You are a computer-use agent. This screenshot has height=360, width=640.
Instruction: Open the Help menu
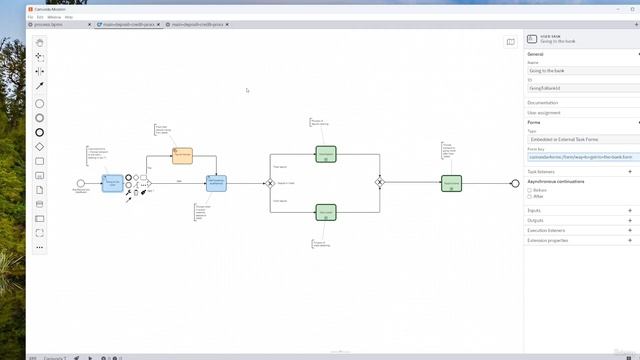pyautogui.click(x=69, y=17)
